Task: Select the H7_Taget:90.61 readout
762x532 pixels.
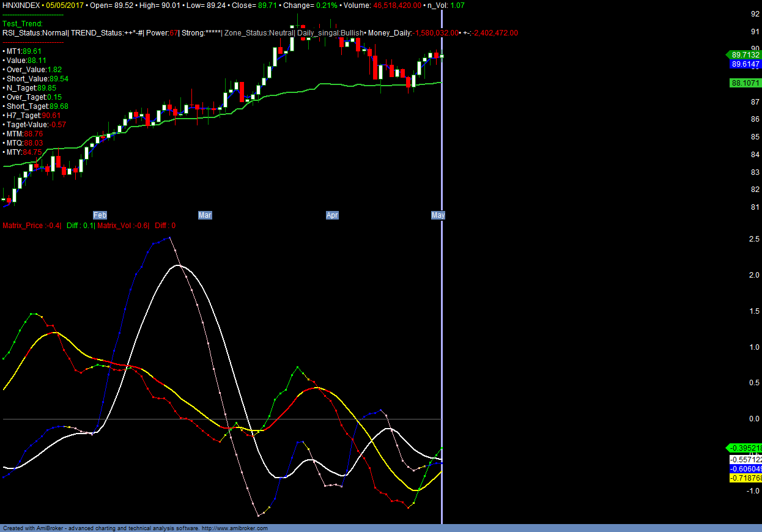Action: click(32, 116)
